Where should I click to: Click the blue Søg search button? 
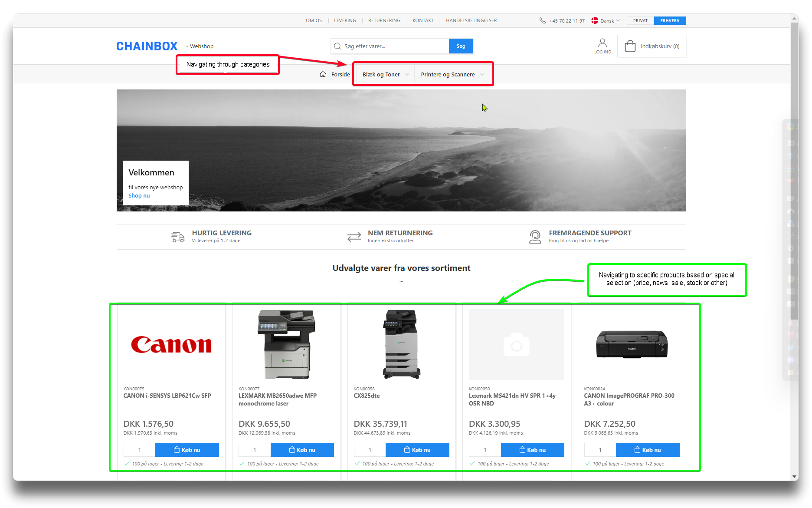point(461,46)
